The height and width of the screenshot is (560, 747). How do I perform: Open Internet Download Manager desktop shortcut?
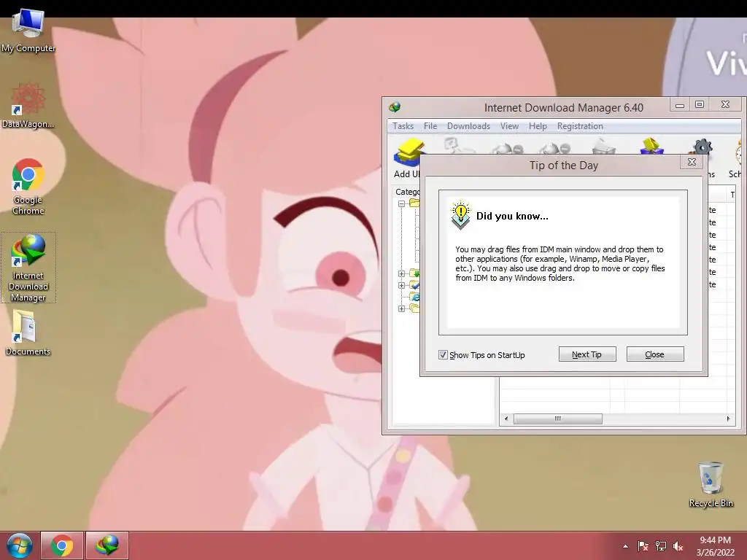(28, 268)
